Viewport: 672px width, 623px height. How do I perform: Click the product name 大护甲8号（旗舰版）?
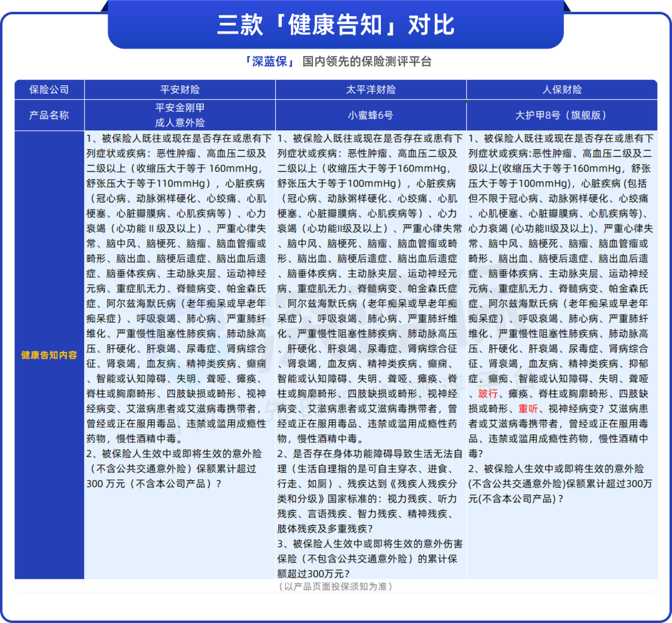[562, 115]
